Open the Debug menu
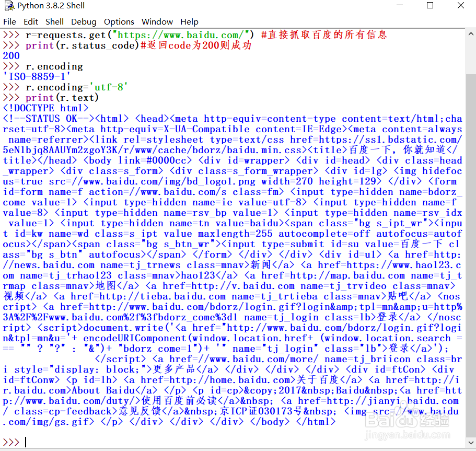Image resolution: width=476 pixels, height=451 pixels. (84, 22)
